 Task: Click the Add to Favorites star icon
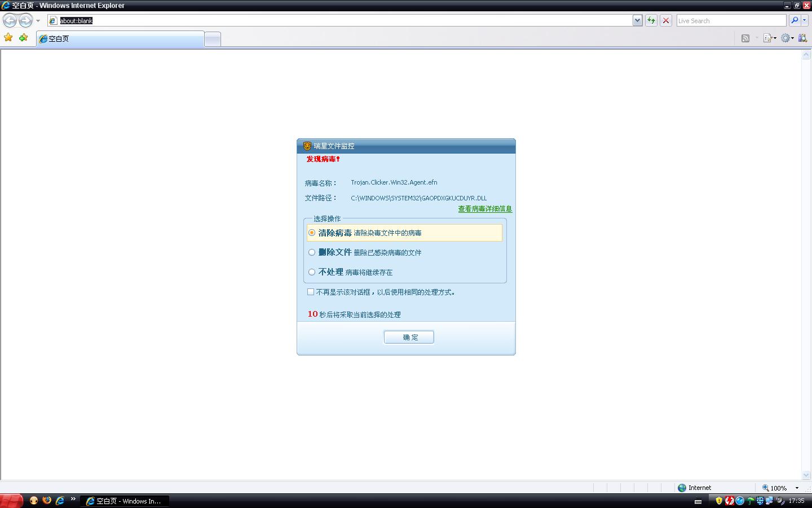click(23, 38)
